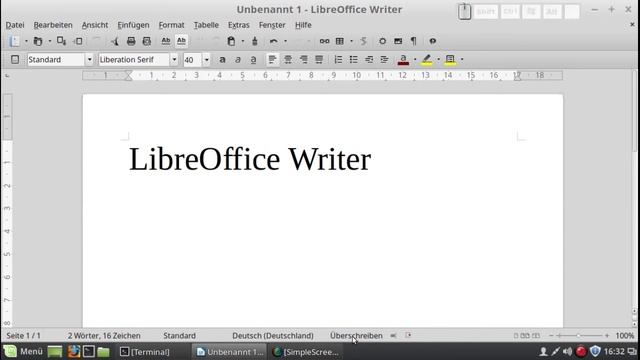The height and width of the screenshot is (360, 640).
Task: Decrease paragraph indent
Action: coord(369,60)
